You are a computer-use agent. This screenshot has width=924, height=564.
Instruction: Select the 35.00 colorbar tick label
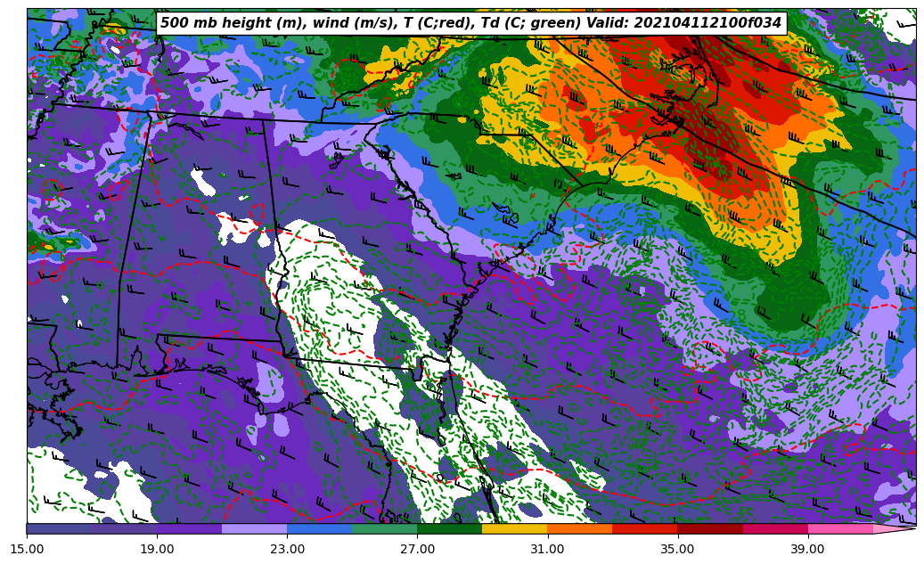(677, 549)
